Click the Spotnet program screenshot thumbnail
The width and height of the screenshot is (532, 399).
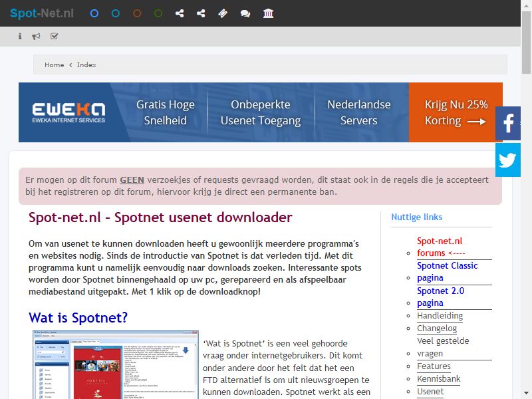click(115, 364)
